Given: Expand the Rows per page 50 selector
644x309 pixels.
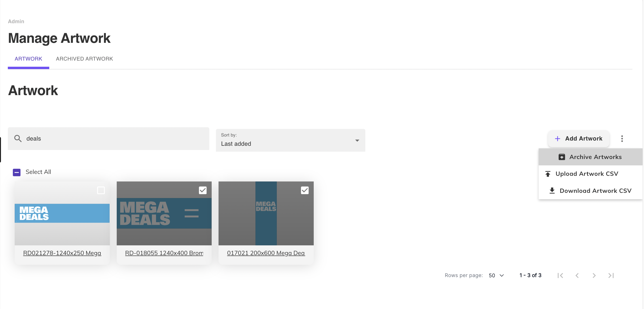Looking at the screenshot, I should (496, 275).
